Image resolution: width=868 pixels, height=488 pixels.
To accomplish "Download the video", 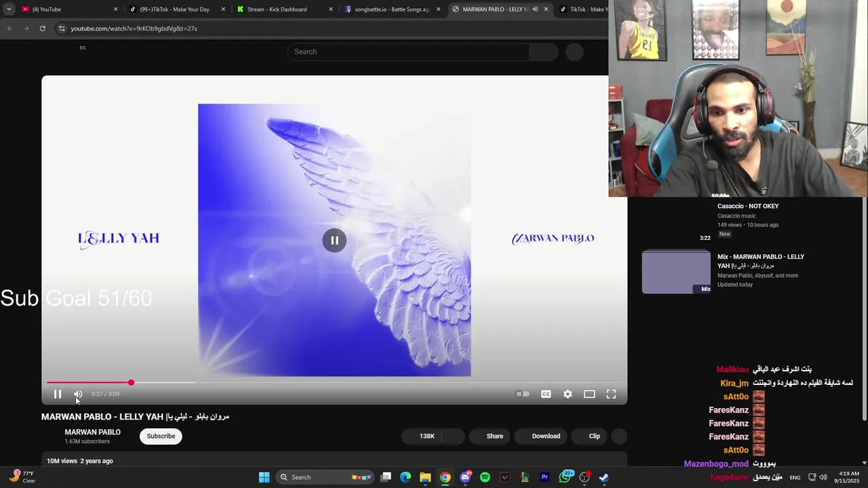I will [540, 436].
